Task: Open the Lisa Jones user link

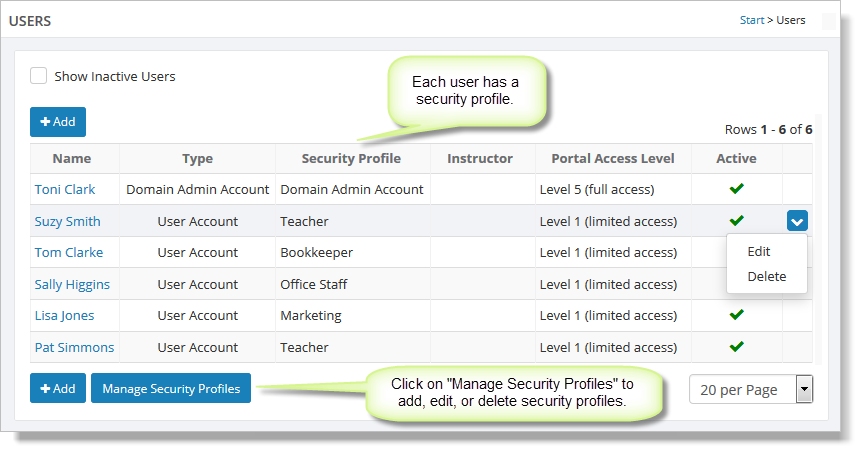Action: pyautogui.click(x=66, y=316)
